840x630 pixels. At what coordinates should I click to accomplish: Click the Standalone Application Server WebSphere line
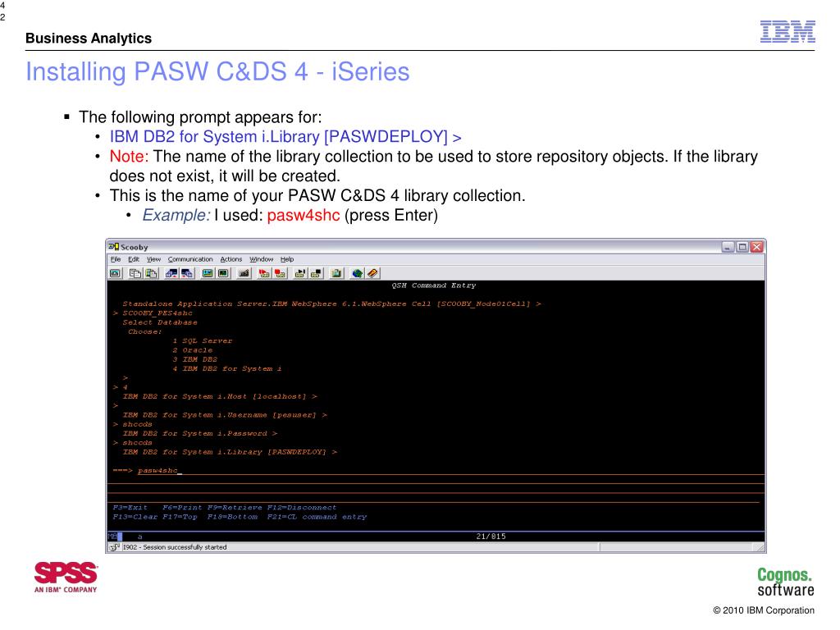(331, 304)
